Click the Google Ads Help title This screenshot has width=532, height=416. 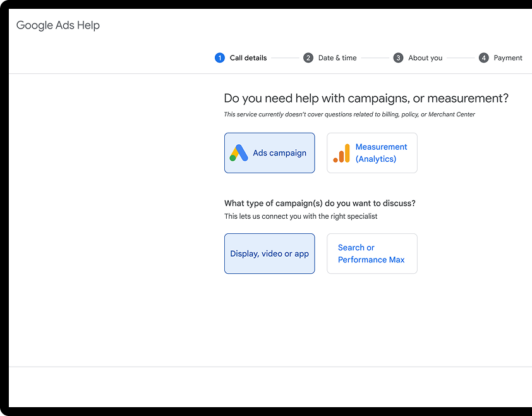(58, 25)
